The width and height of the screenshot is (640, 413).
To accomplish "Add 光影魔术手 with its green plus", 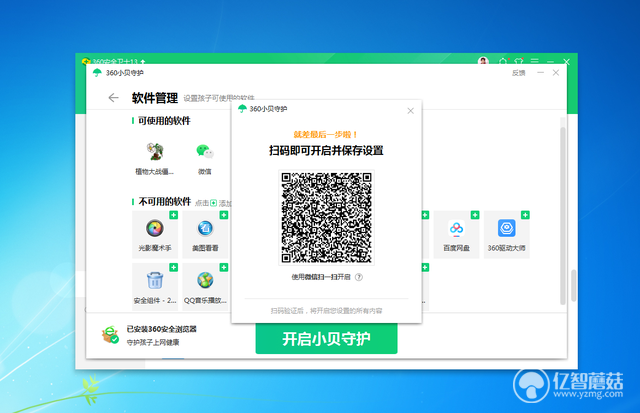I will pos(173,215).
